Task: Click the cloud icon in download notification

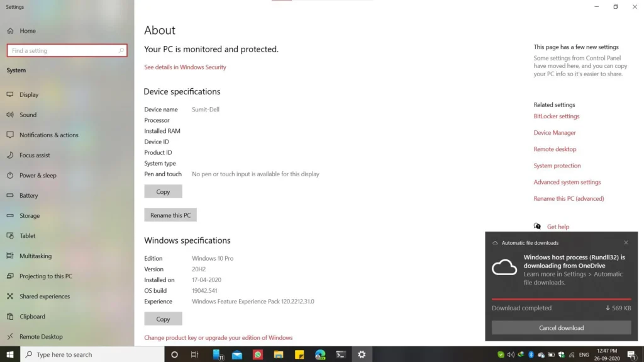Action: point(504,268)
